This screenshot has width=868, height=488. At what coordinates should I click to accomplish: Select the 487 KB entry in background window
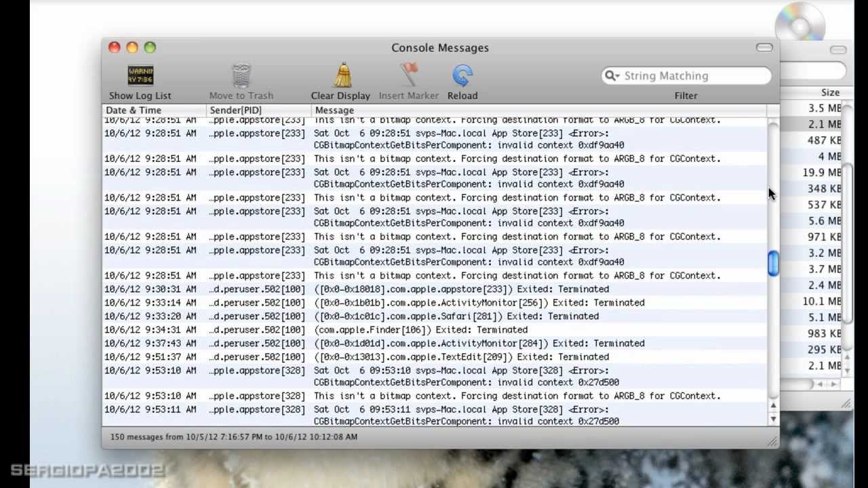pos(824,140)
